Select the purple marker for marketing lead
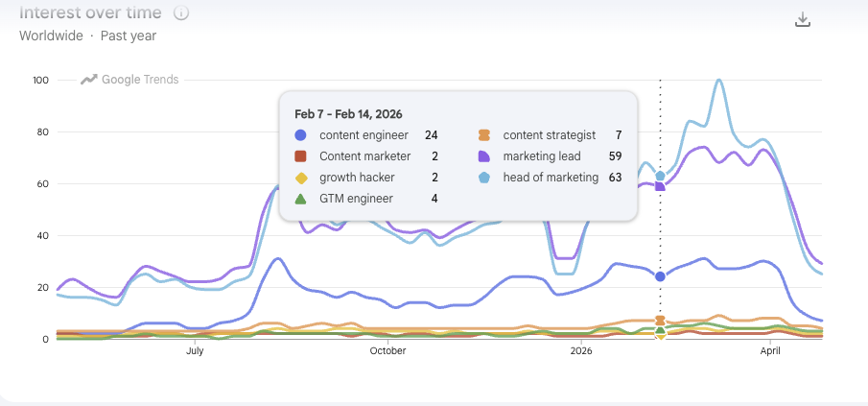This screenshot has width=868, height=406. [x=484, y=156]
